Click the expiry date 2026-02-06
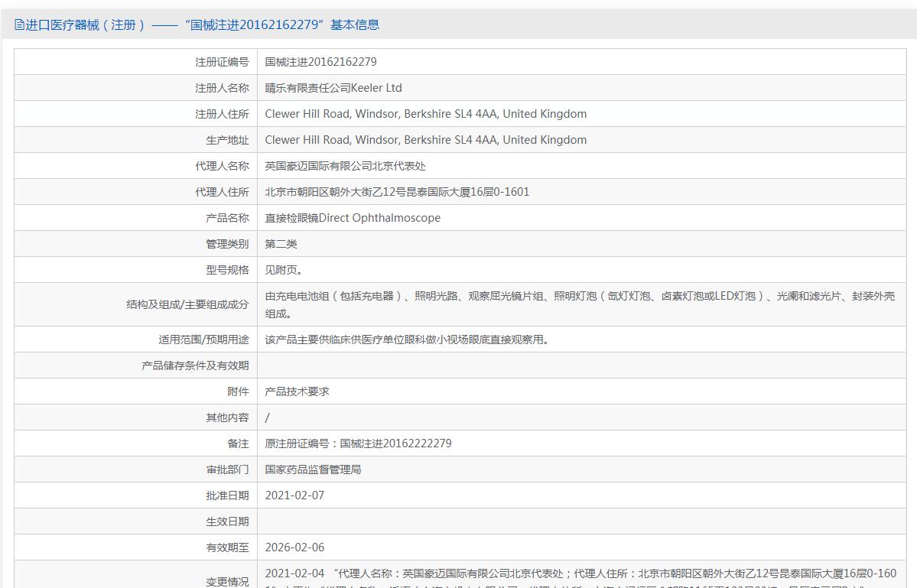Image resolution: width=917 pixels, height=588 pixels. tap(294, 547)
